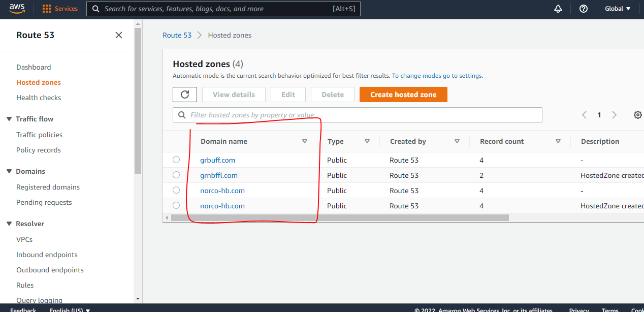Click the sidebar scrollbar down arrow
644x312 pixels.
[138, 299]
